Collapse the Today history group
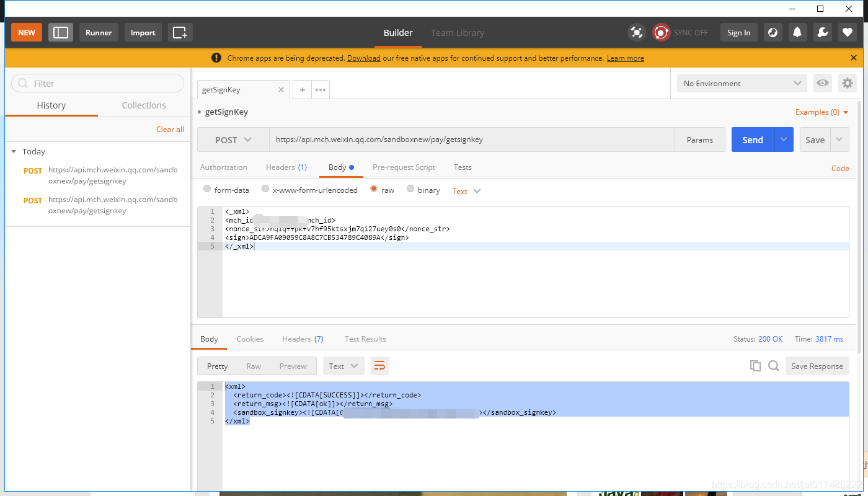Screen dimensions: 868x496 click(x=14, y=151)
